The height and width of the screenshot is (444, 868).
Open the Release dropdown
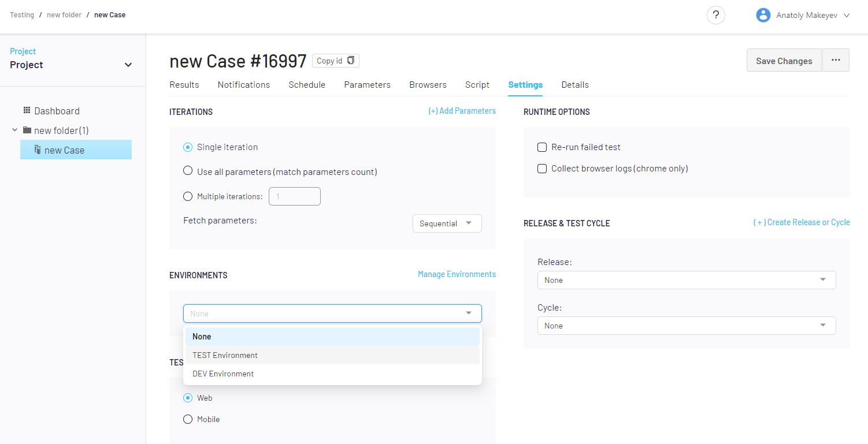(x=686, y=280)
